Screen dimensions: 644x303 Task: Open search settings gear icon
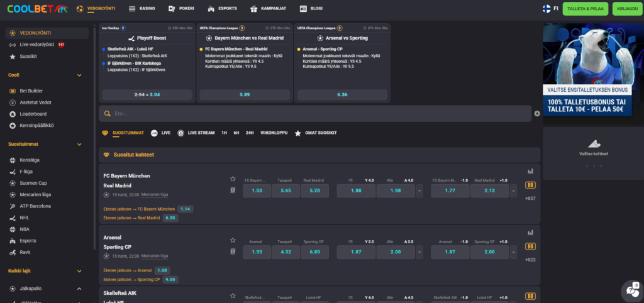click(537, 114)
